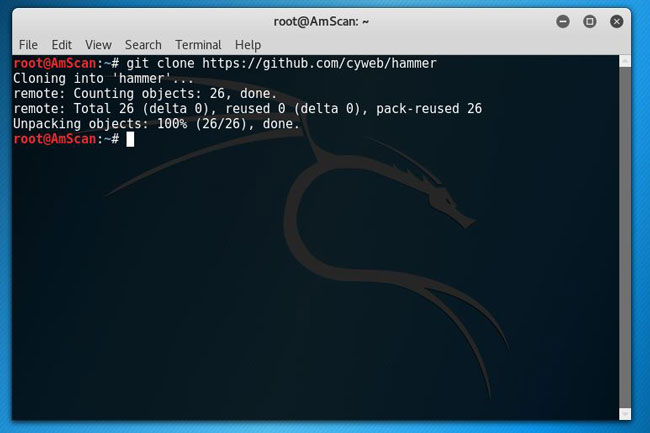
Task: Click the window title root@AmScan: ~
Action: (321, 22)
